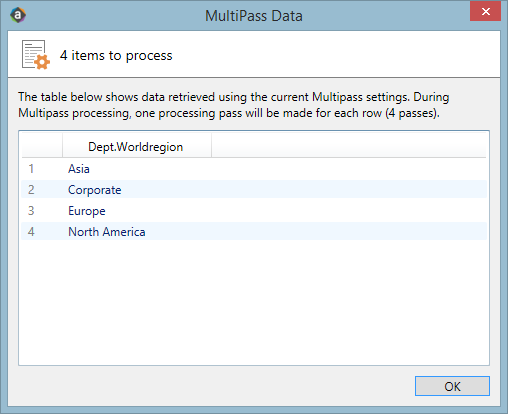The width and height of the screenshot is (508, 414).
Task: Click the Multipass description paragraph
Action: pyautogui.click(x=233, y=105)
